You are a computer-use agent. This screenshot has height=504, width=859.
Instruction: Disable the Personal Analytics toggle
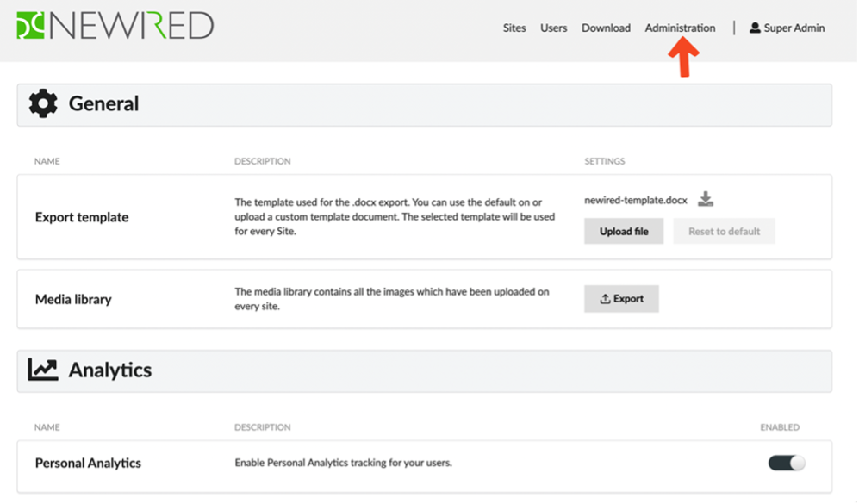(787, 463)
